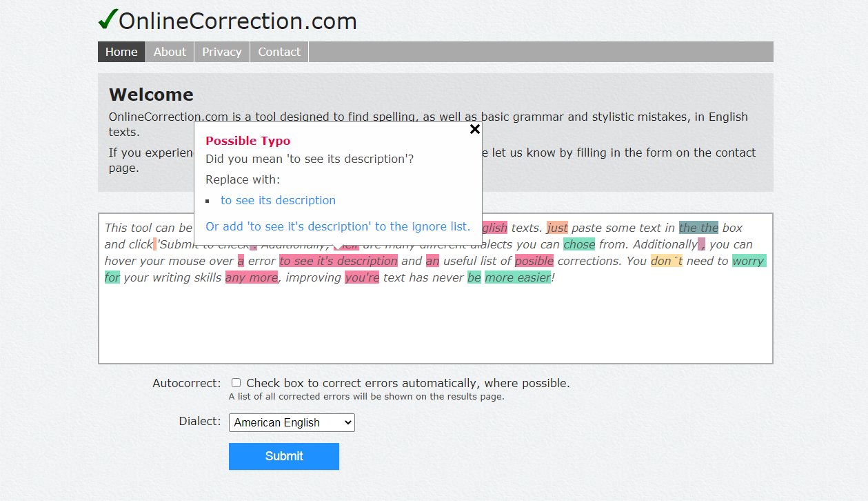This screenshot has width=868, height=501.
Task: Click highlighted word 'posible'
Action: coord(534,261)
